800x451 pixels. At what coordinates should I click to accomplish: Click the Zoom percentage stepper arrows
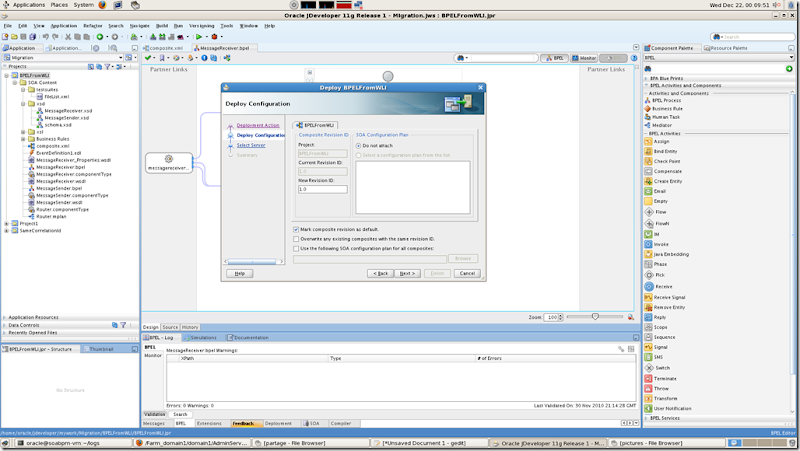coord(561,317)
